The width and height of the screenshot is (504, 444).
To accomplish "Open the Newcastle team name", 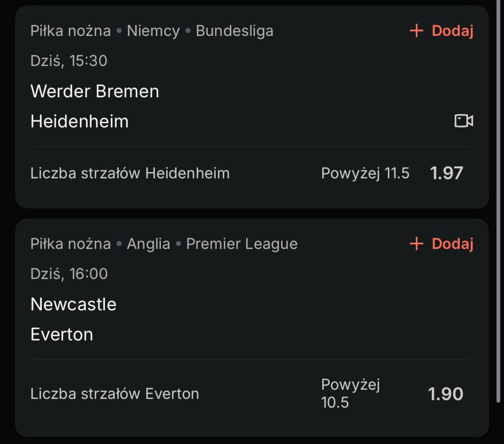I will point(73,304).
